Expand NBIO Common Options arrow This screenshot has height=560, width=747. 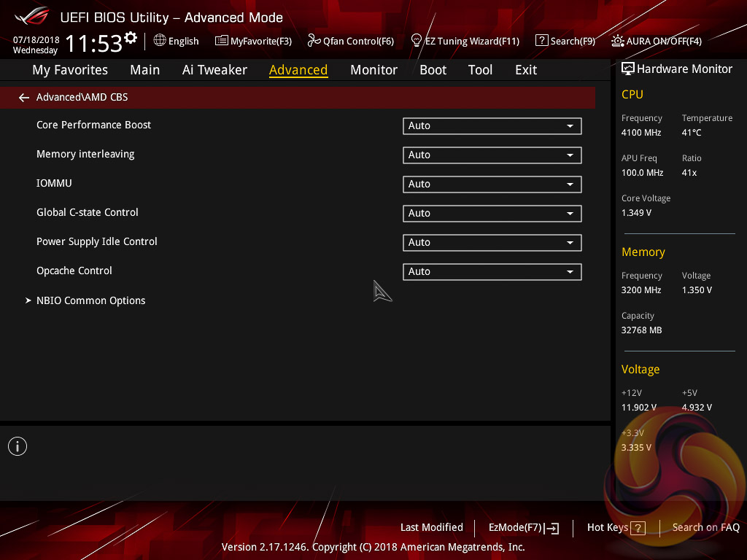point(28,300)
